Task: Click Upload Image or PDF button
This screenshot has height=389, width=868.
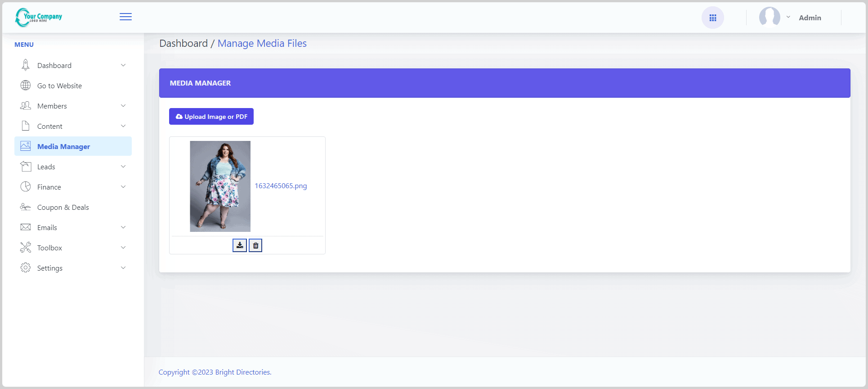Action: click(x=211, y=117)
